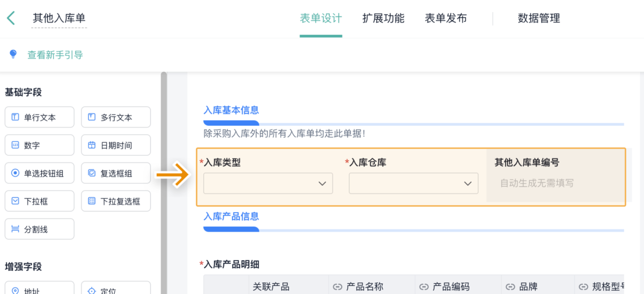Add a 下拉框 field

coord(39,201)
